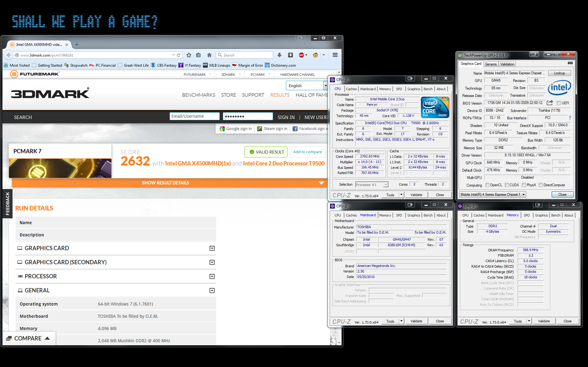Open HALL OF FAME menu item

(312, 95)
